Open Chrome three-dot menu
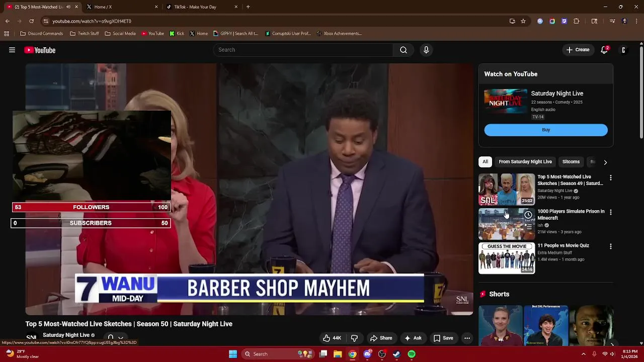 tap(636, 21)
